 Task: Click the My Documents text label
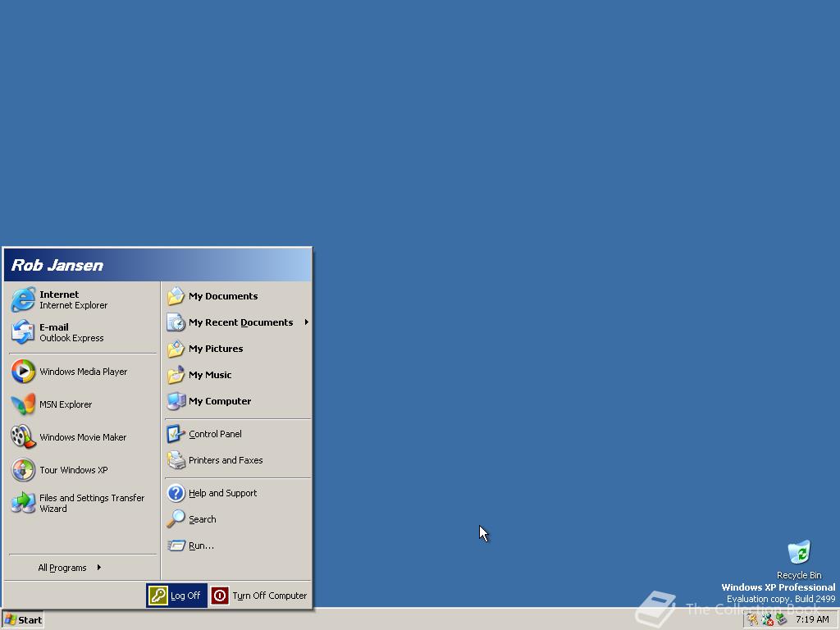pyautogui.click(x=223, y=296)
